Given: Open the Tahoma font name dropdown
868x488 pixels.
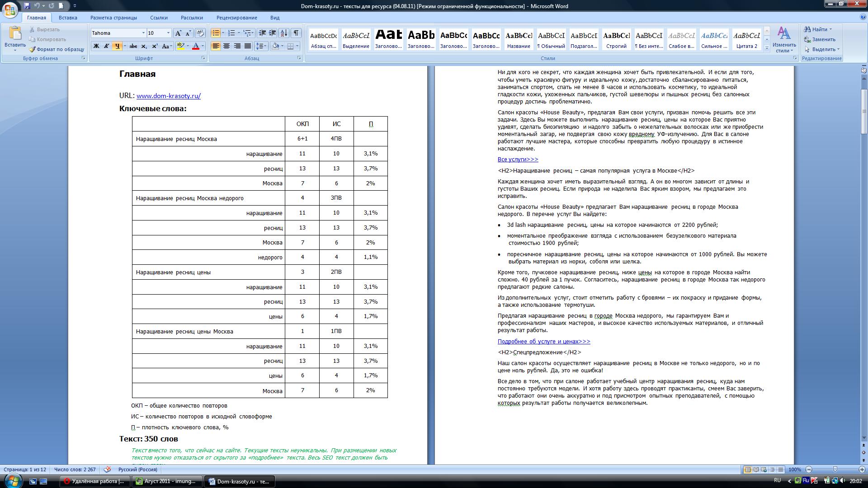Looking at the screenshot, I should (x=143, y=33).
